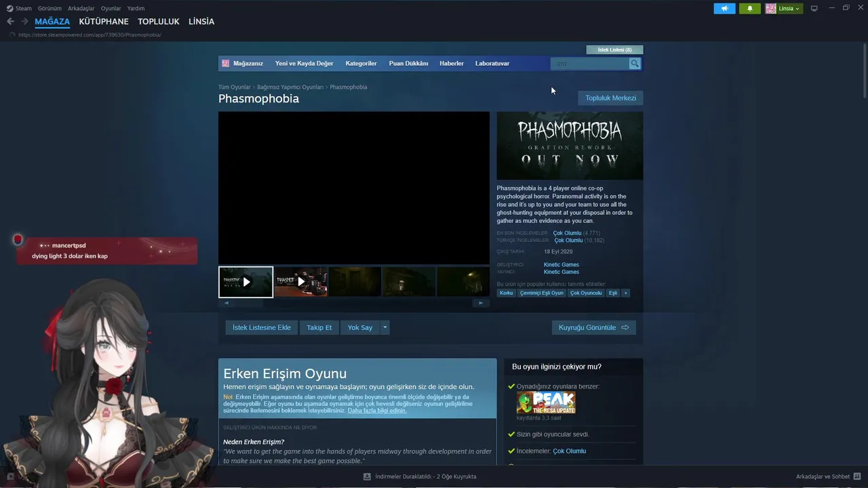
Task: Open recent reviews Çok Olumlu (4.771)
Action: point(576,233)
